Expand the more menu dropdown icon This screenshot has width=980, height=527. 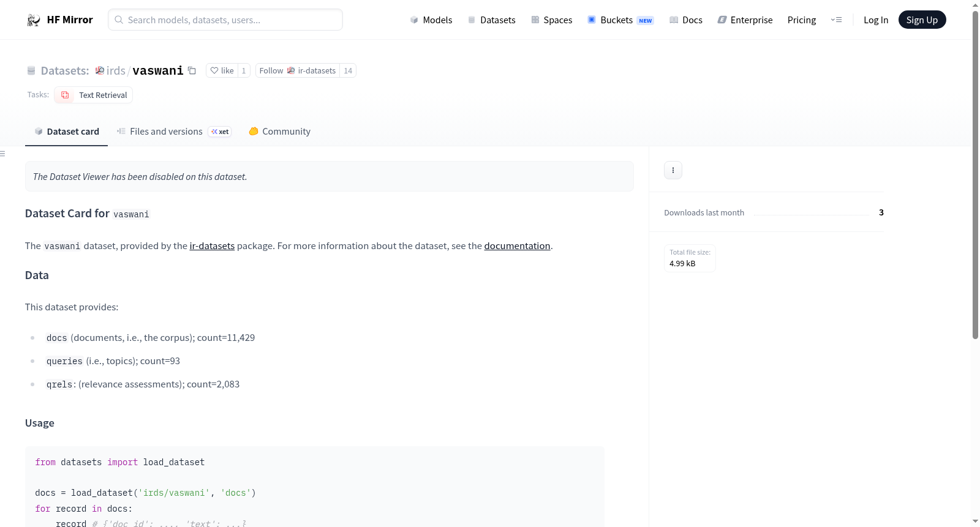[836, 20]
